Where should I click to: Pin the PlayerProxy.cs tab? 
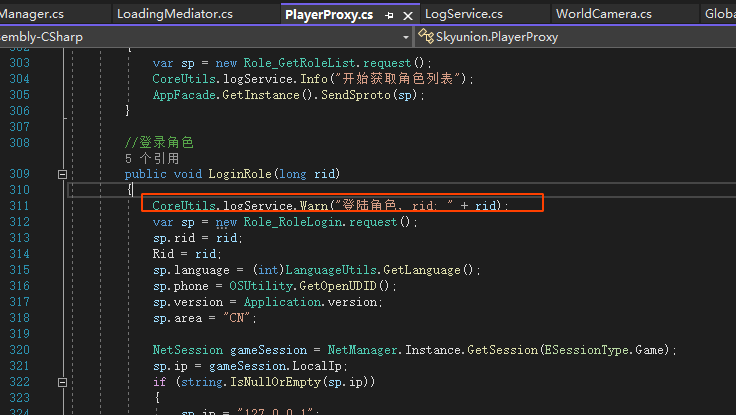pyautogui.click(x=390, y=15)
